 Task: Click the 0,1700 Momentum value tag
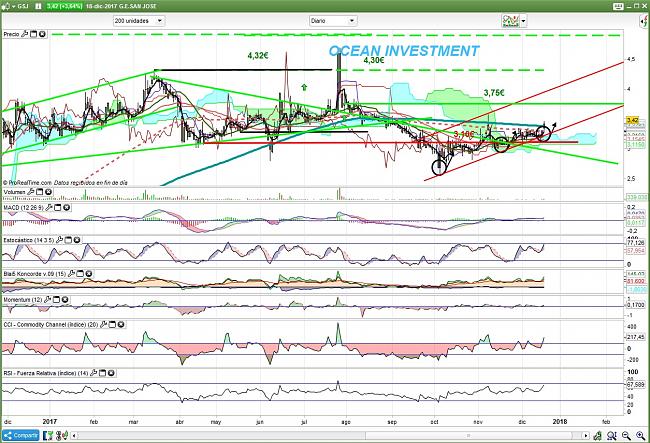(x=635, y=305)
